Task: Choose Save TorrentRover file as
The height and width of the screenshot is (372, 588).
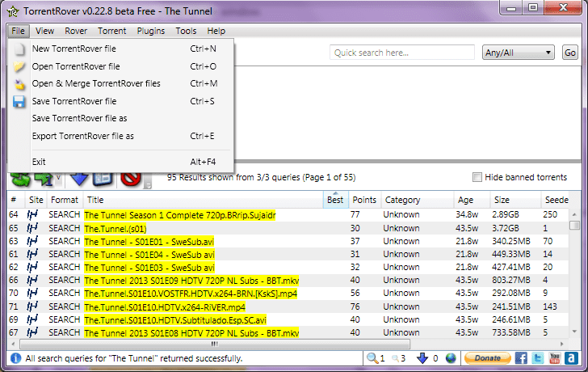Action: 121,118
